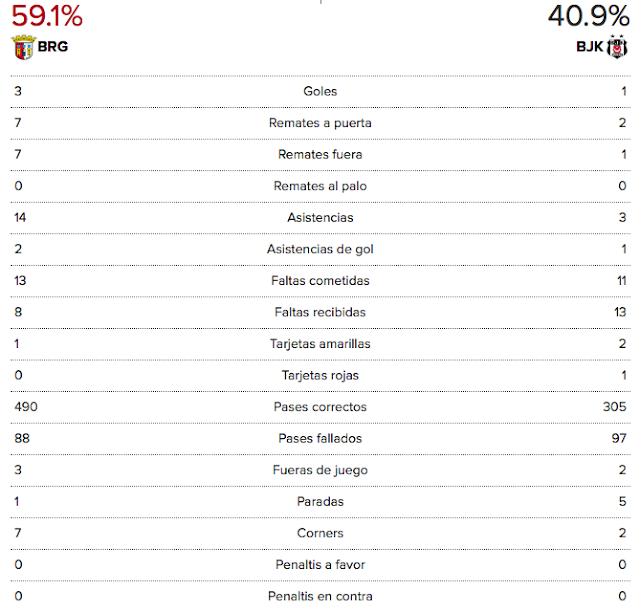Select the Tarjetas rojas label

320,375
